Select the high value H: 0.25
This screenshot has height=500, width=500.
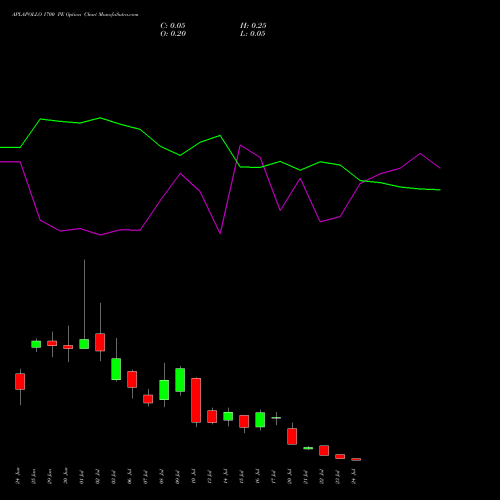(x=253, y=26)
